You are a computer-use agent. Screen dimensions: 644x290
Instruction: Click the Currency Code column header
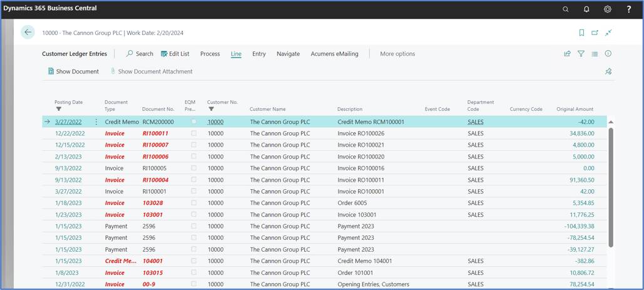click(x=526, y=109)
